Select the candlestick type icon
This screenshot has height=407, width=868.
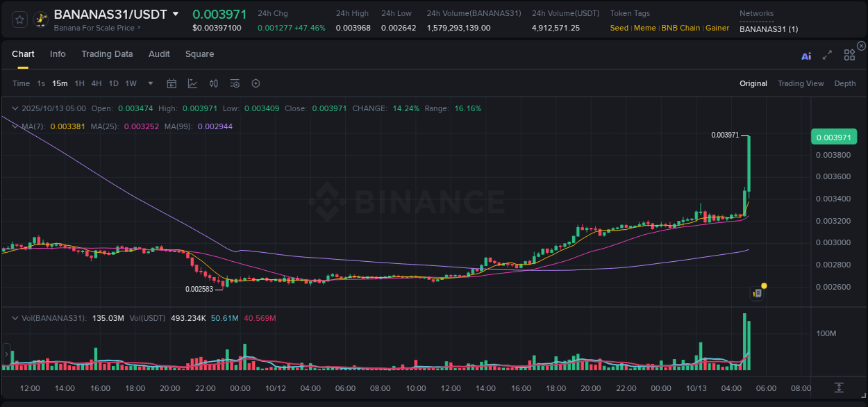(x=214, y=83)
